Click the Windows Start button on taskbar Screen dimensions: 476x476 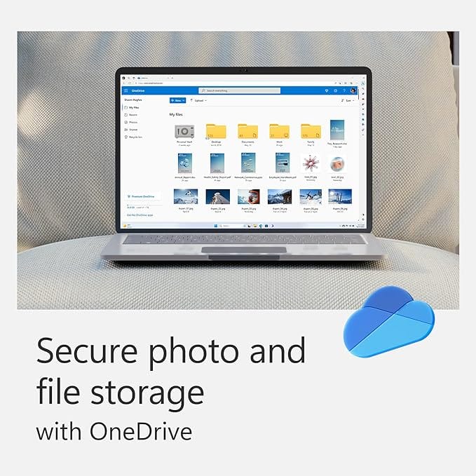215,226
